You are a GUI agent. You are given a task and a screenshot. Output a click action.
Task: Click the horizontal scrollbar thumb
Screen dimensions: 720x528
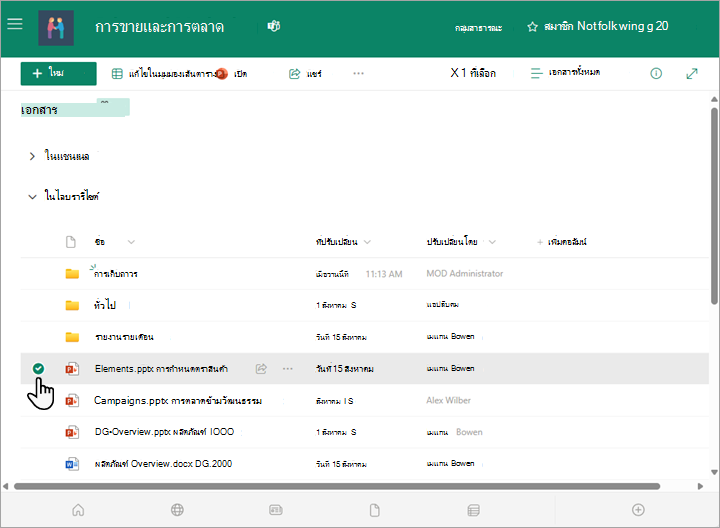click(337, 486)
